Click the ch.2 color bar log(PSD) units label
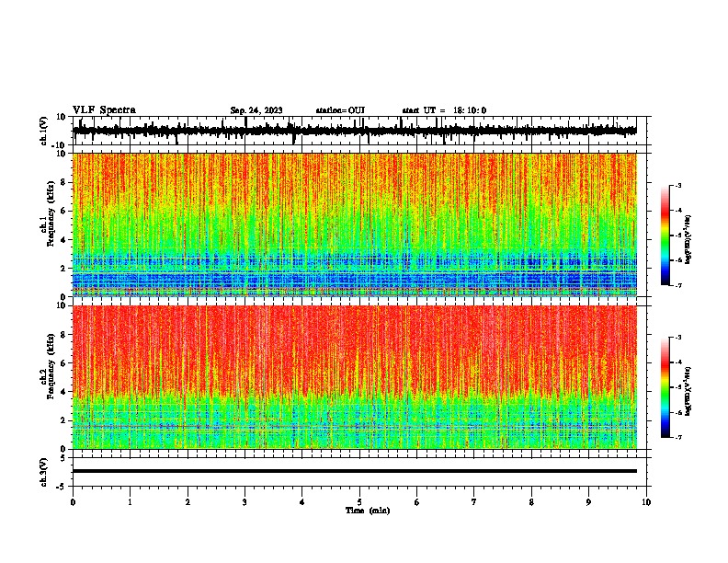Screen dimensions: 728x563 tap(688, 391)
